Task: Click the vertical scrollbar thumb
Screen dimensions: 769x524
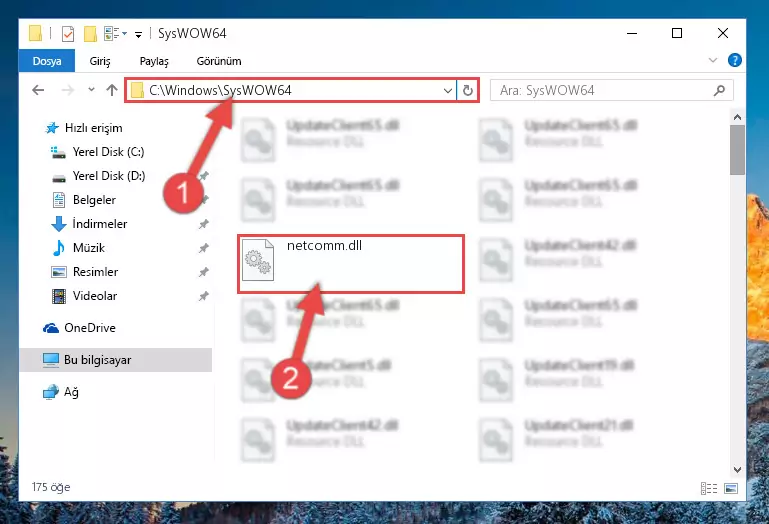Action: coord(737,150)
